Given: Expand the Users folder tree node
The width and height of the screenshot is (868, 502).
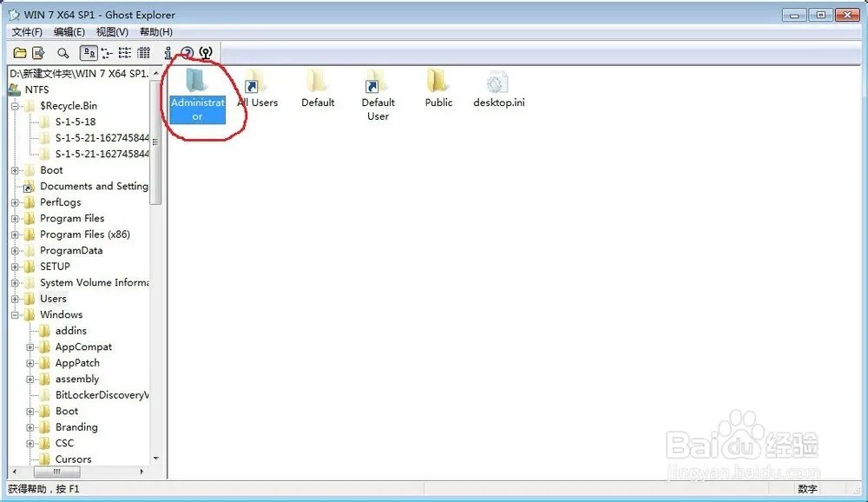Looking at the screenshot, I should tap(15, 299).
